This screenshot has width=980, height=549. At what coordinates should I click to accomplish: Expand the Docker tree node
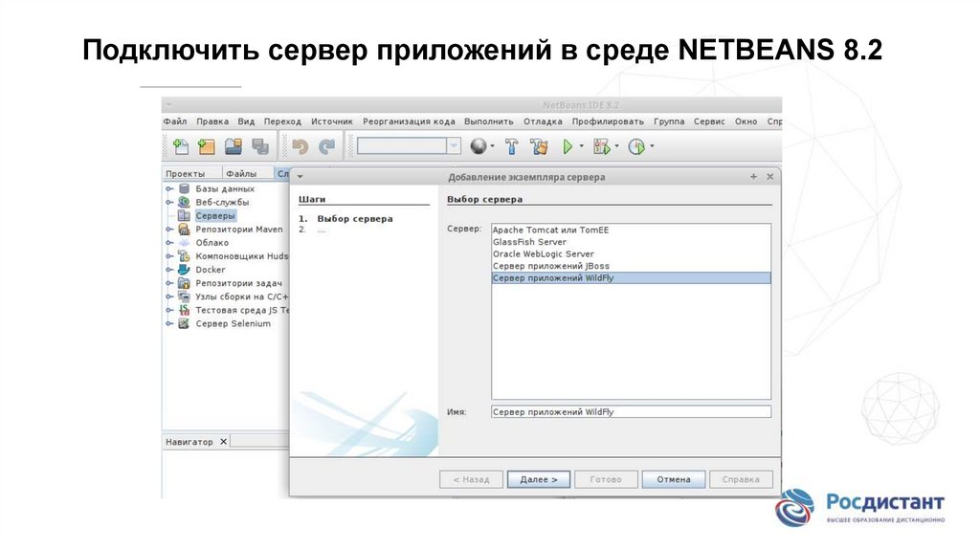click(x=168, y=269)
